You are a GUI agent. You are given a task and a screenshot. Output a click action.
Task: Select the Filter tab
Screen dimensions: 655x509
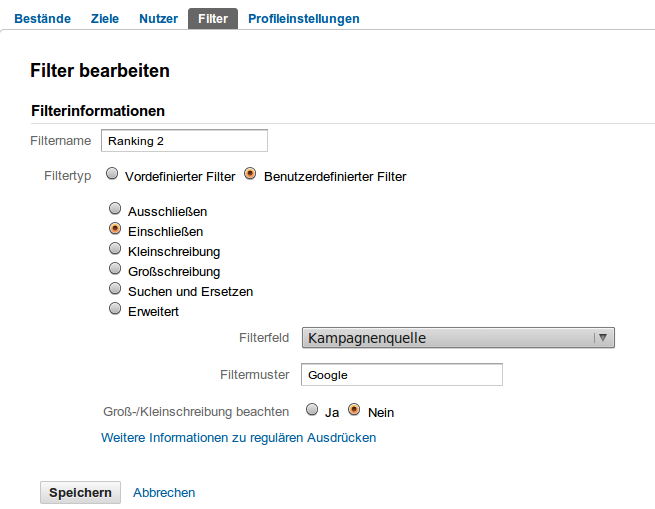coord(213,19)
